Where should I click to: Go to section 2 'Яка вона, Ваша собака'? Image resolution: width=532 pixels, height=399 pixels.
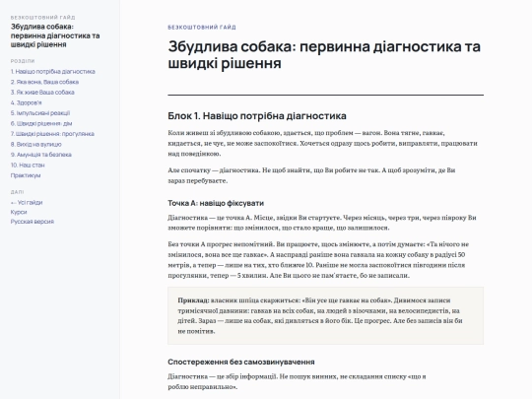click(44, 82)
